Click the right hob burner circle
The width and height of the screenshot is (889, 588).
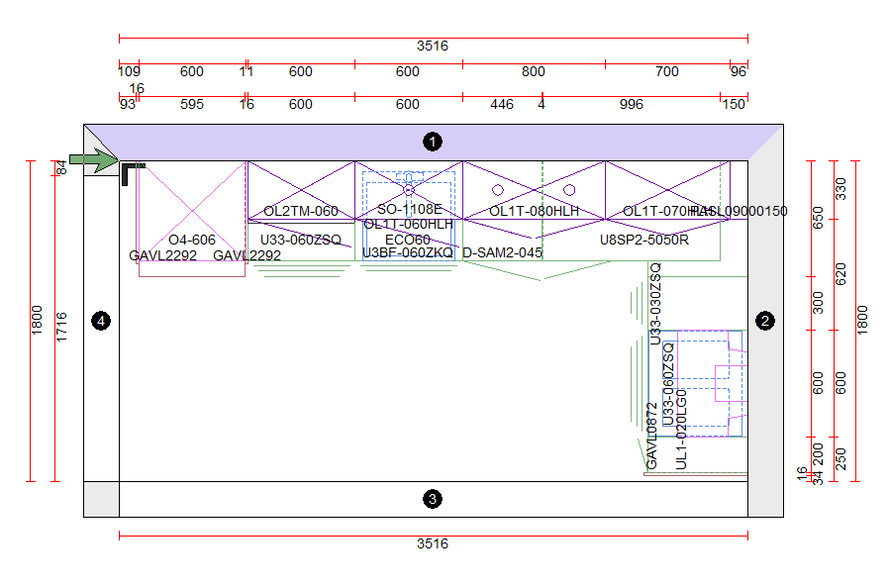tap(569, 189)
